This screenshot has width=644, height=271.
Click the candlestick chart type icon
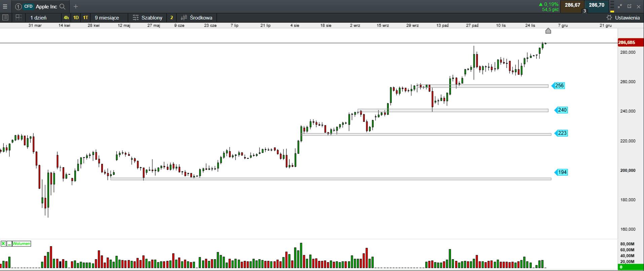tap(184, 17)
